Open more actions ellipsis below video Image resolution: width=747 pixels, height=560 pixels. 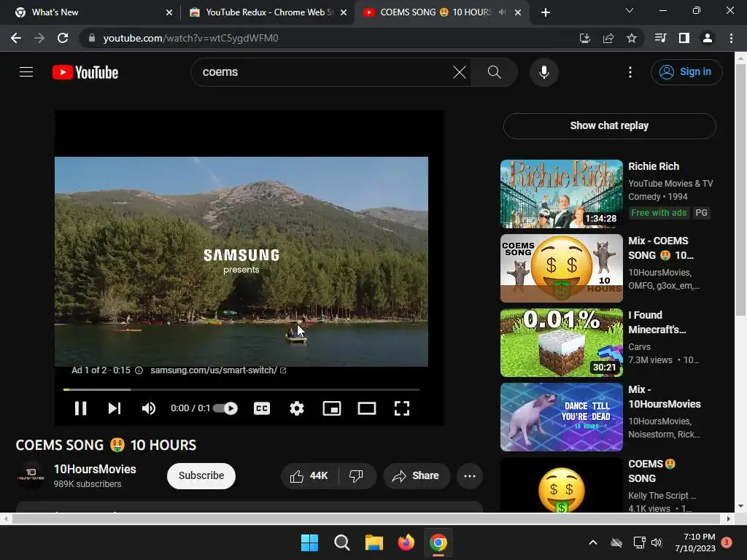point(470,475)
